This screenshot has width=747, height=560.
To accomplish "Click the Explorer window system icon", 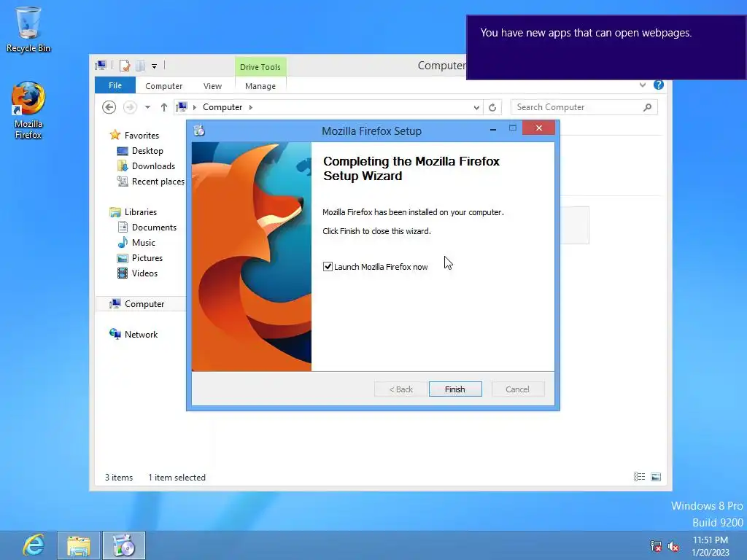I will [x=101, y=65].
